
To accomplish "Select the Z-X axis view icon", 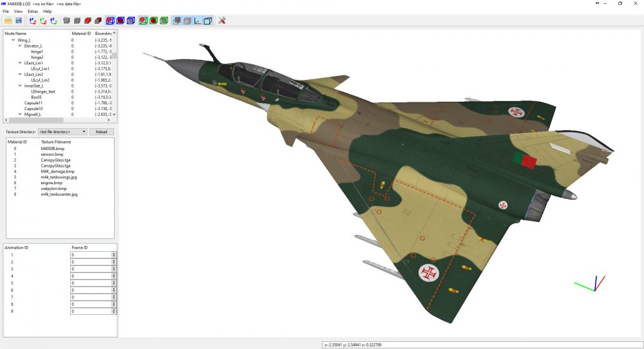I will (33, 21).
